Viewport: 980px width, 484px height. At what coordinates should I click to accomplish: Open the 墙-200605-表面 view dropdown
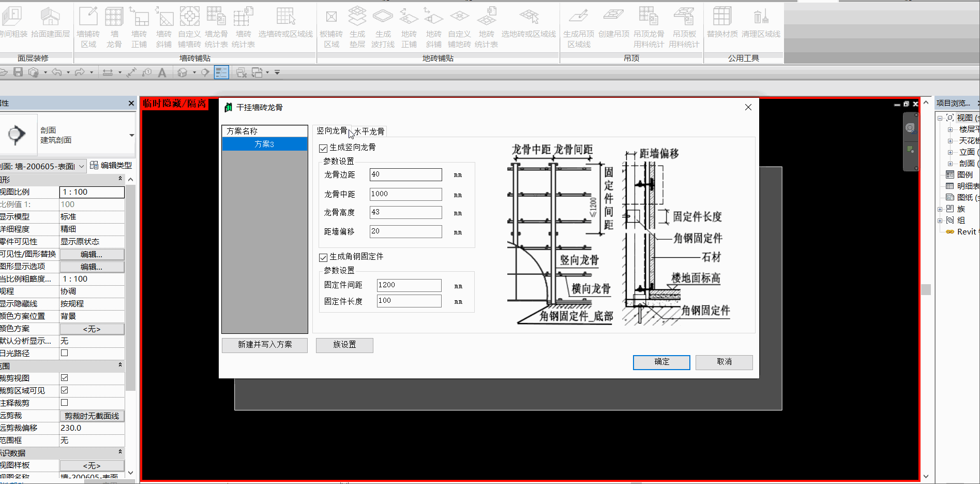pos(81,166)
